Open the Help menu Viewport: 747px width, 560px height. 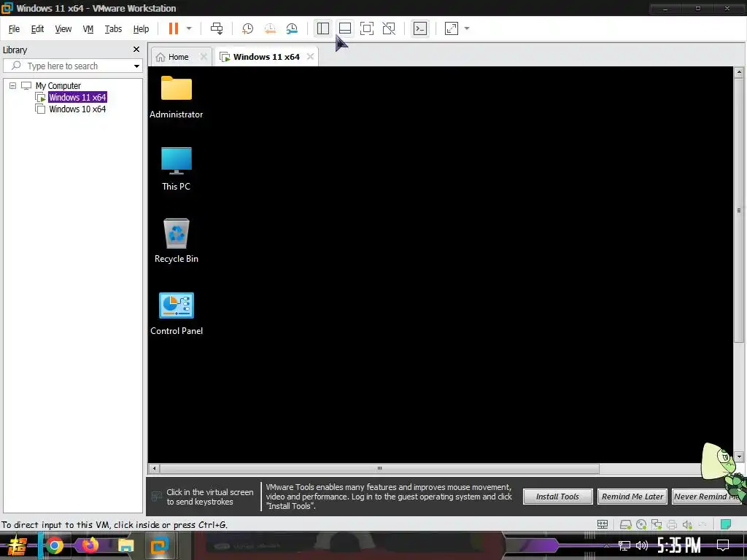coord(141,29)
